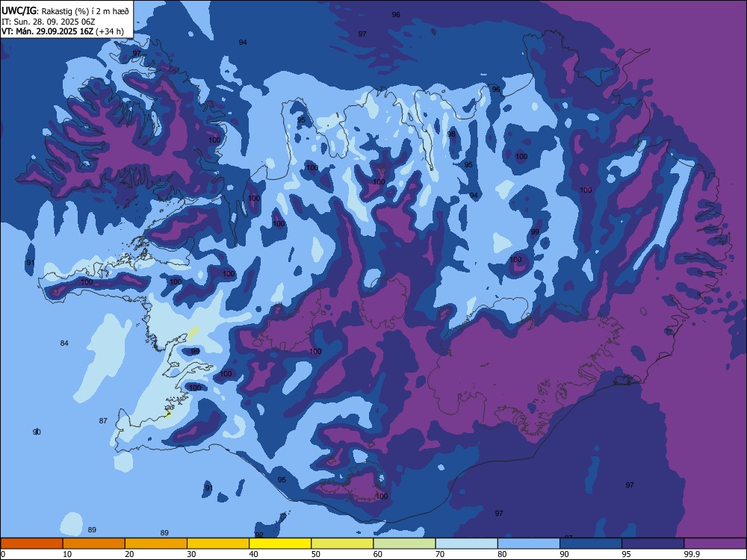The image size is (747, 560).
Task: Click the '87' humidity value on map
Action: 103,421
